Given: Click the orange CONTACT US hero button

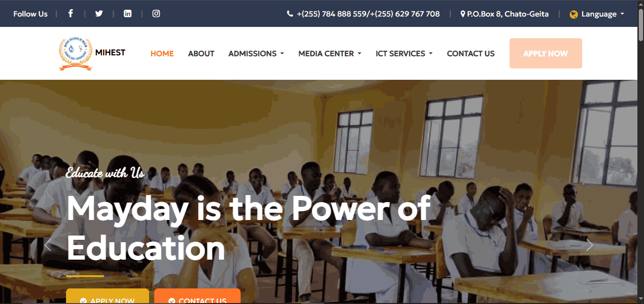Looking at the screenshot, I should point(197,297).
